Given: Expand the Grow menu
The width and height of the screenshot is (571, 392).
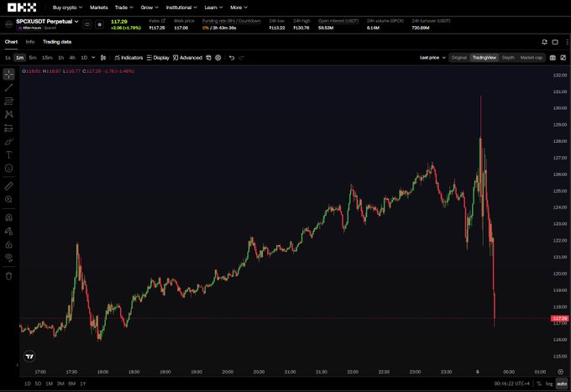Looking at the screenshot, I should (x=149, y=8).
